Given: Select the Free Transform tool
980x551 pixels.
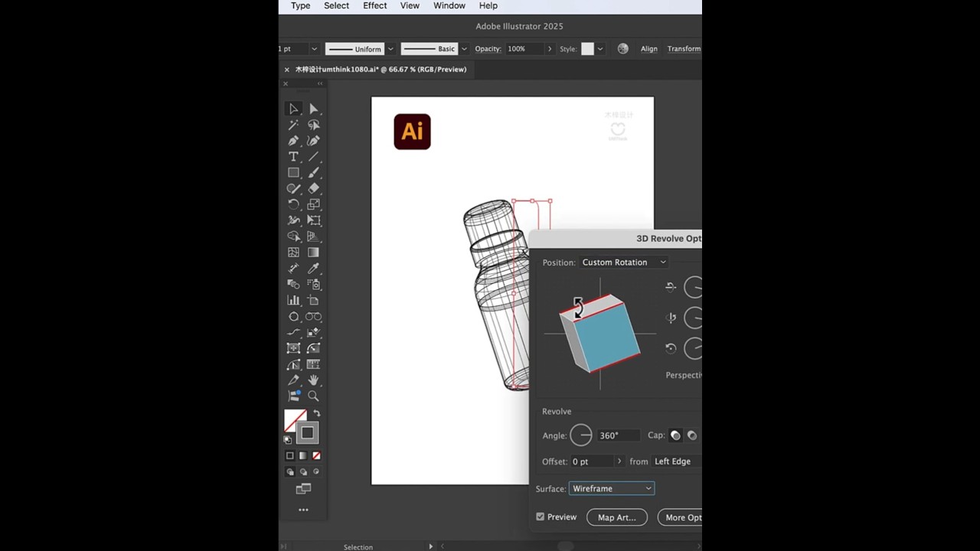Looking at the screenshot, I should point(313,220).
